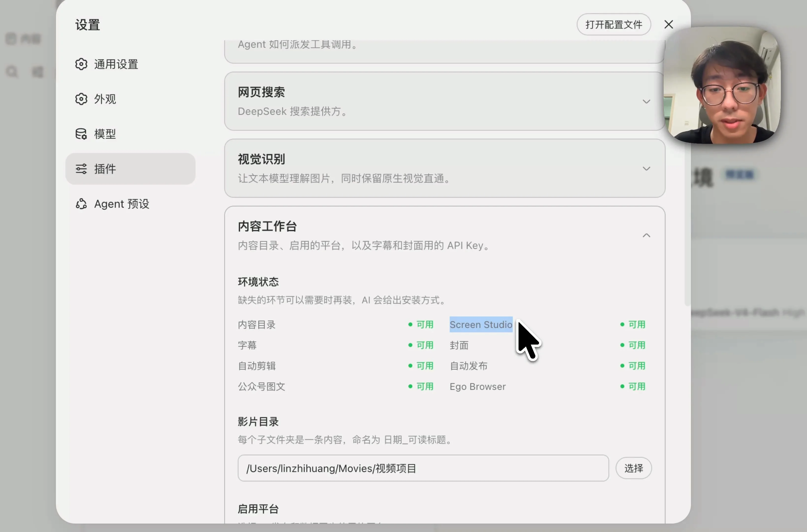The width and height of the screenshot is (807, 532).
Task: Click the 内容工作台 heading
Action: (267, 226)
